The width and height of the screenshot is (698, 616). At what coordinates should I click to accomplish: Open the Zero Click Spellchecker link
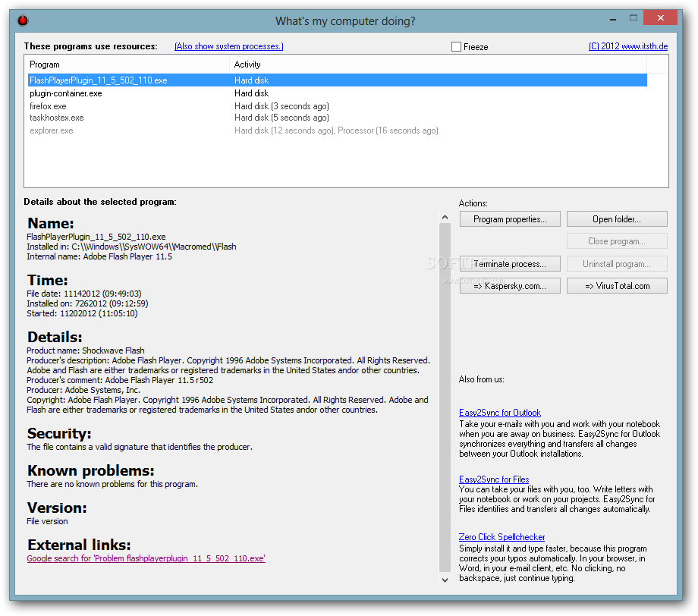[x=501, y=537]
